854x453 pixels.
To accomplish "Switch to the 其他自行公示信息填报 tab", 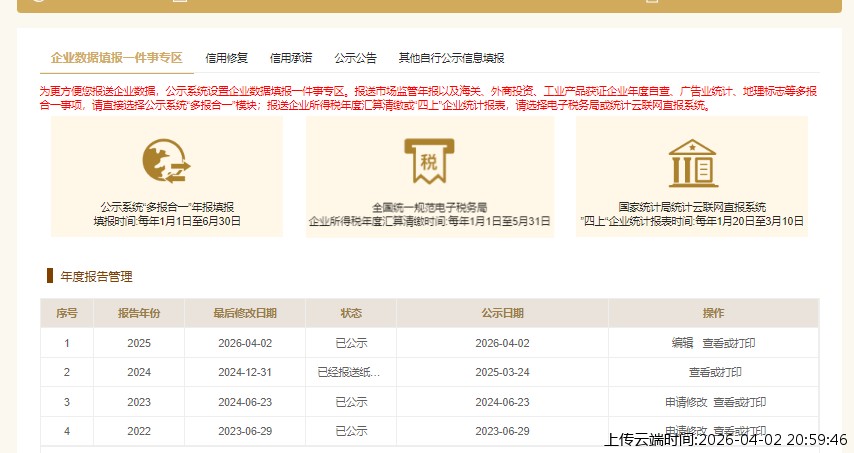I will (x=451, y=58).
